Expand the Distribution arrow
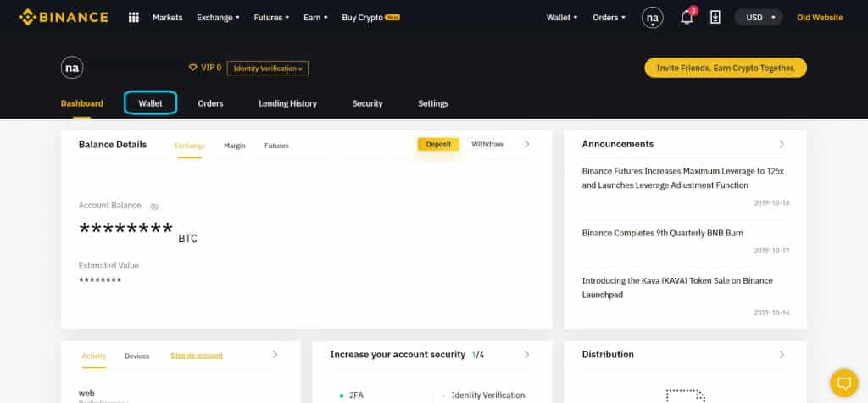This screenshot has width=868, height=403. [782, 355]
